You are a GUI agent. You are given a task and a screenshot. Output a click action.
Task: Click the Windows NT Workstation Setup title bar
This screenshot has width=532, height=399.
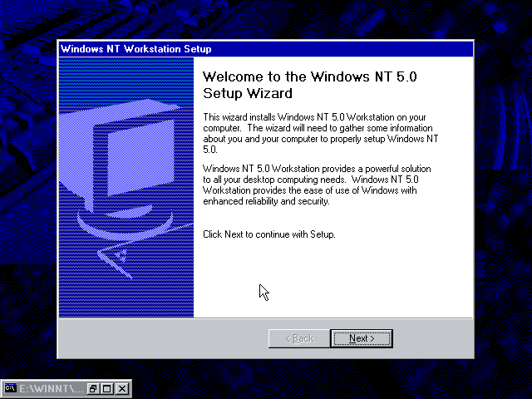[x=266, y=49]
